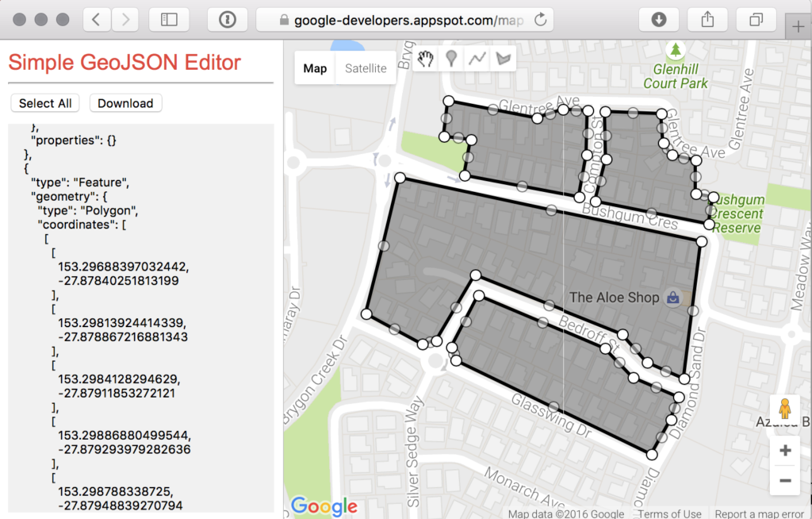Click the Google logo on the map
Viewport: 812px width, 519px height.
324,506
